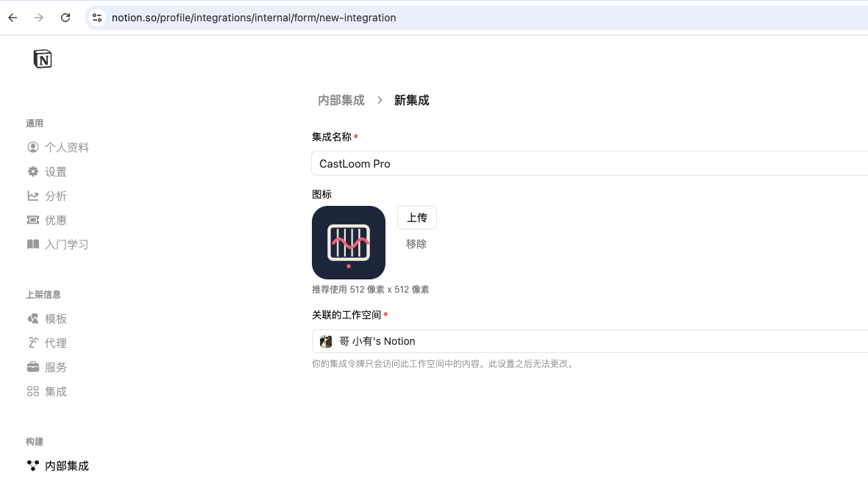Open site information icon in address bar

[x=97, y=18]
